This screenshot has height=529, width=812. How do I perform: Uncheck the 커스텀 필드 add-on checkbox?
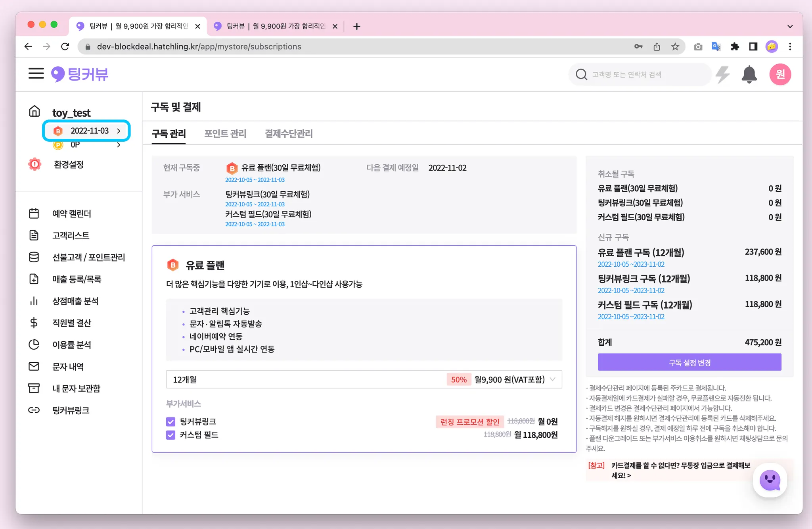coord(171,435)
